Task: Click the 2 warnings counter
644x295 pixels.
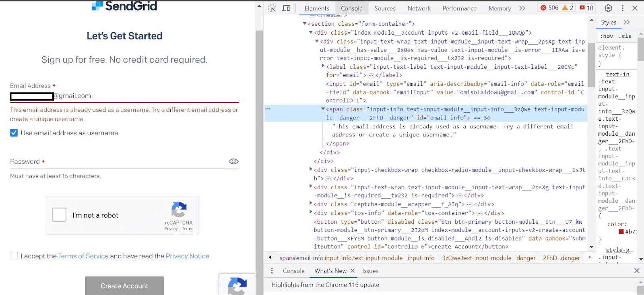Action: (x=568, y=8)
